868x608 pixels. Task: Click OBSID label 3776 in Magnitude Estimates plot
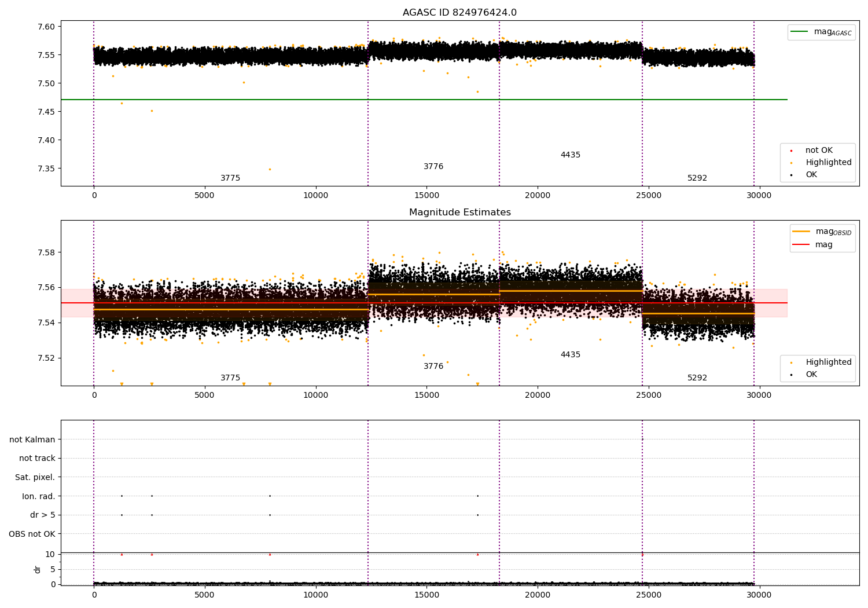point(433,367)
